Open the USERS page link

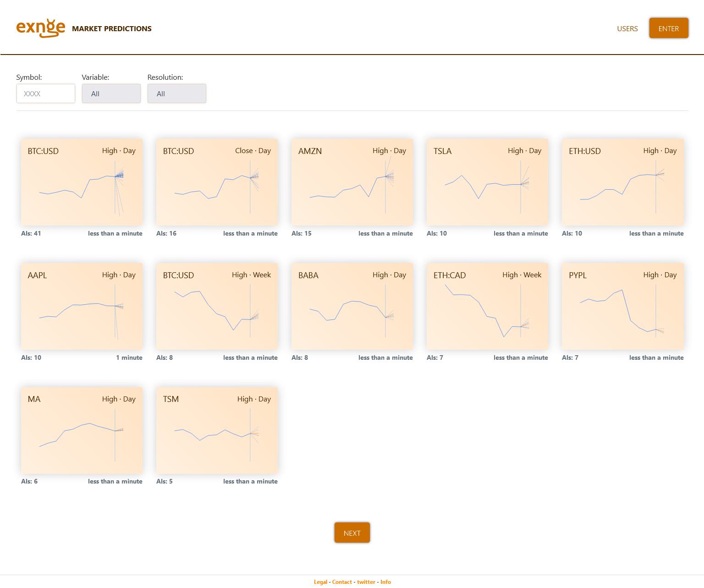627,28
